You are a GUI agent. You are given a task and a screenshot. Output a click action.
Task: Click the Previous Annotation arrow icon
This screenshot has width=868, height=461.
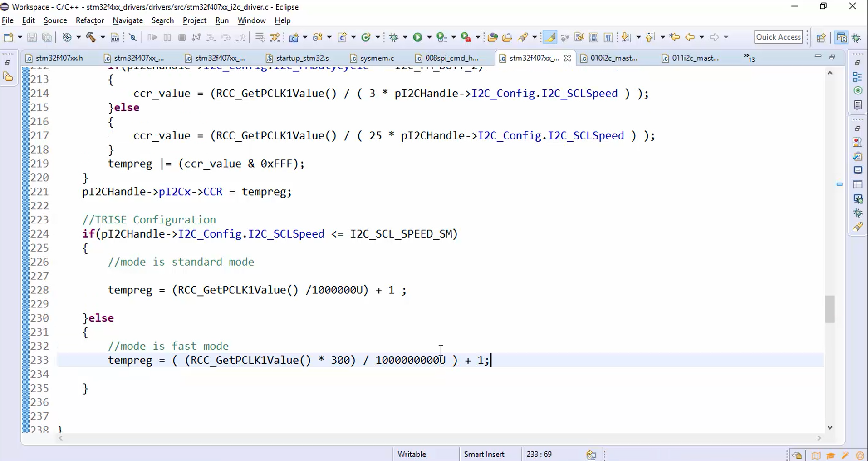(650, 37)
